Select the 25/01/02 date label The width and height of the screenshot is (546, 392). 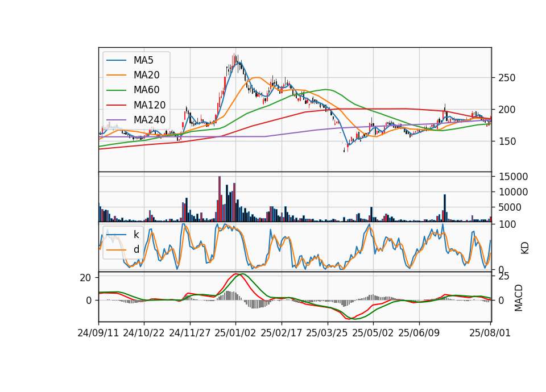pyautogui.click(x=235, y=333)
